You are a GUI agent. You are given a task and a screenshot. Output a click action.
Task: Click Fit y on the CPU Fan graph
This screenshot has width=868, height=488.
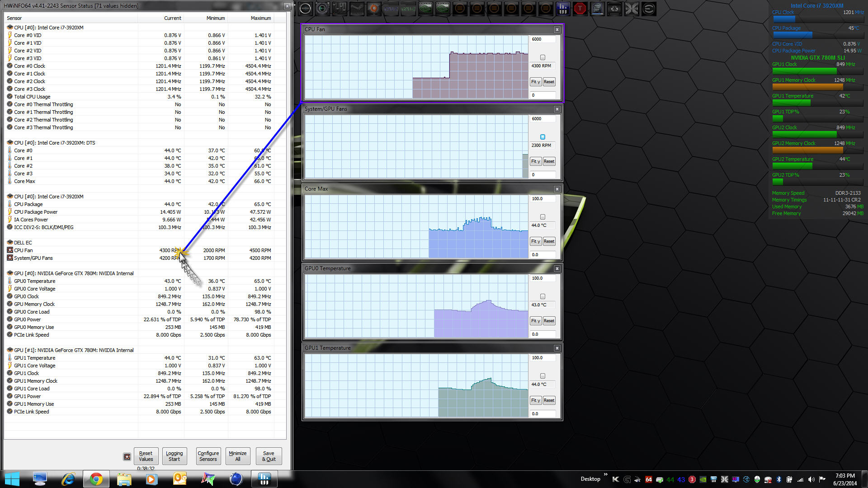(x=535, y=82)
